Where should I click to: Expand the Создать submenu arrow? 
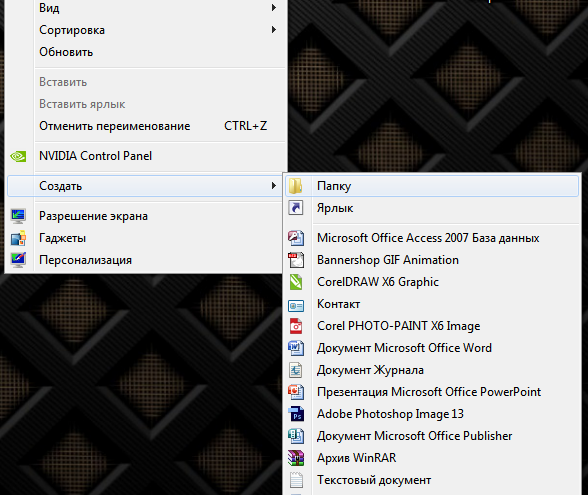[x=274, y=185]
